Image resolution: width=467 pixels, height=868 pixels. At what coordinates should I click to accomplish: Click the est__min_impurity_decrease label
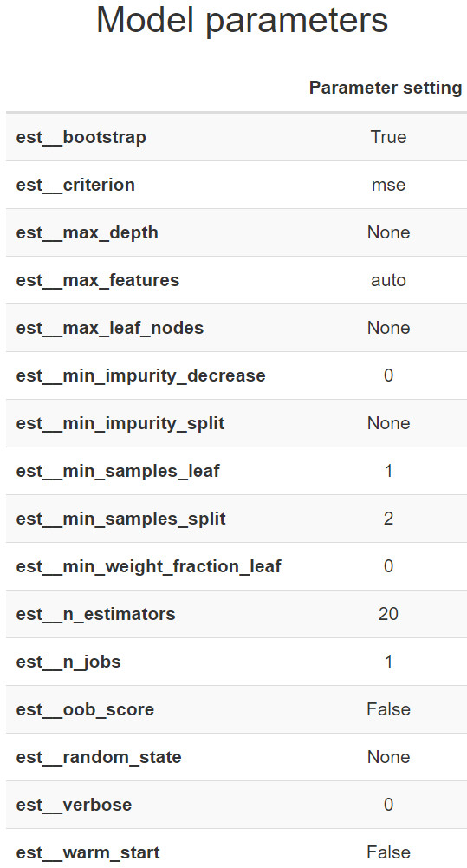pyautogui.click(x=140, y=375)
